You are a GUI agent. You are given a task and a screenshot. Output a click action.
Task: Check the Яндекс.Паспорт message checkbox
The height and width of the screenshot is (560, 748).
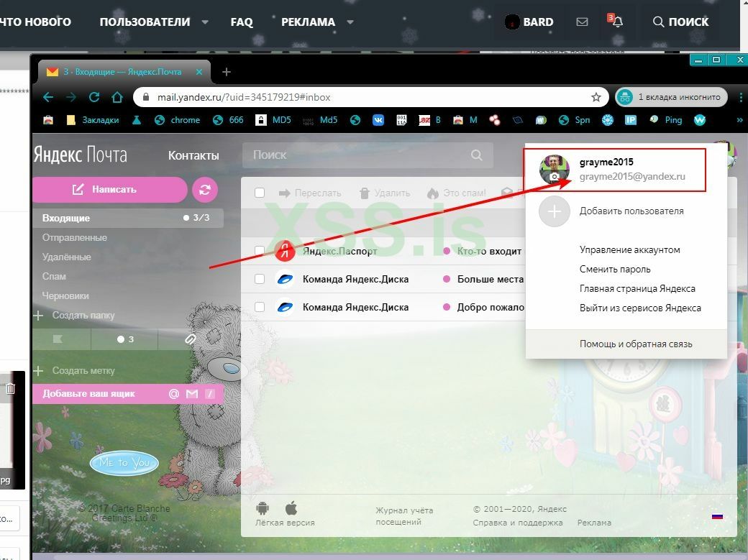[x=260, y=251]
